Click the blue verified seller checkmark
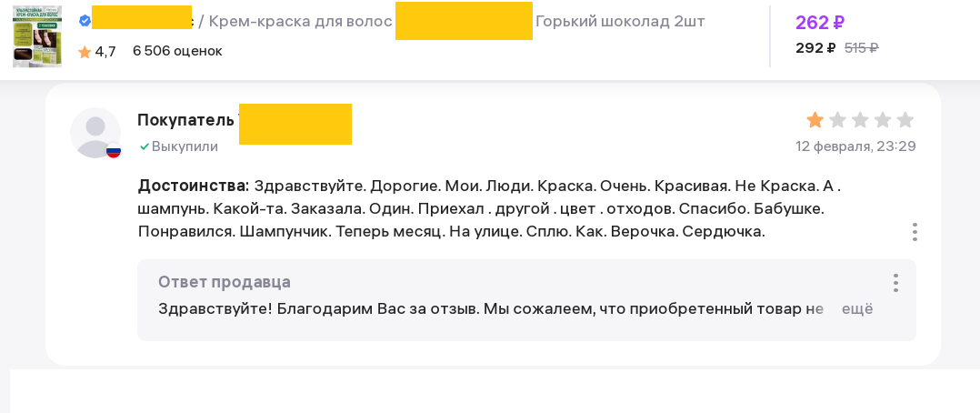 (85, 21)
